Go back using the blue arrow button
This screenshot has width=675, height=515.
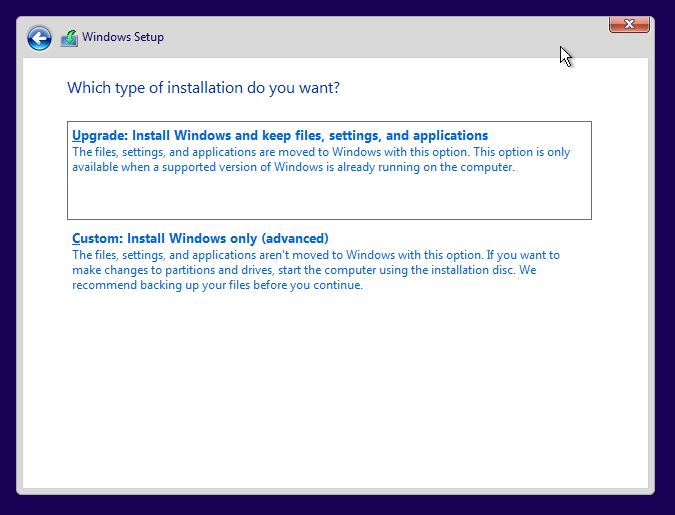pyautogui.click(x=39, y=38)
